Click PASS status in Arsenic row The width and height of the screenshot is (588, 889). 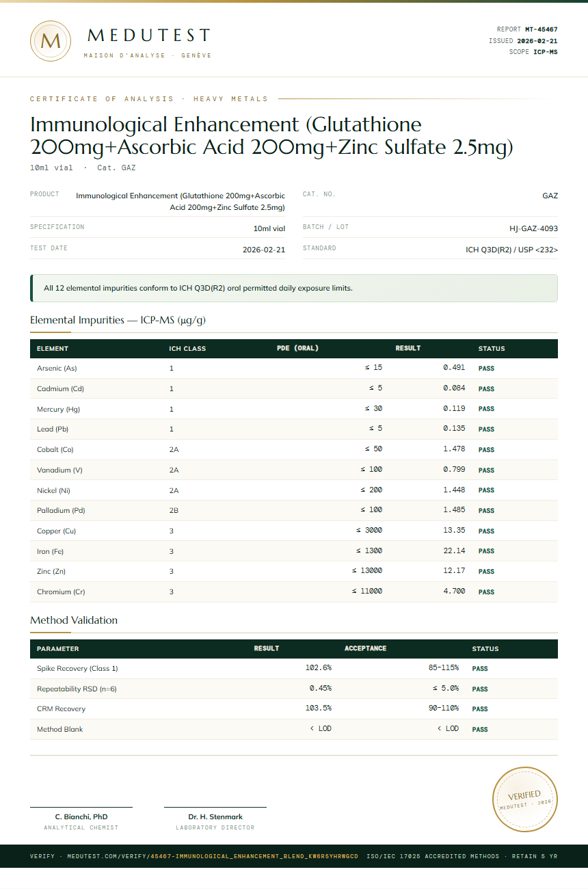tap(486, 369)
